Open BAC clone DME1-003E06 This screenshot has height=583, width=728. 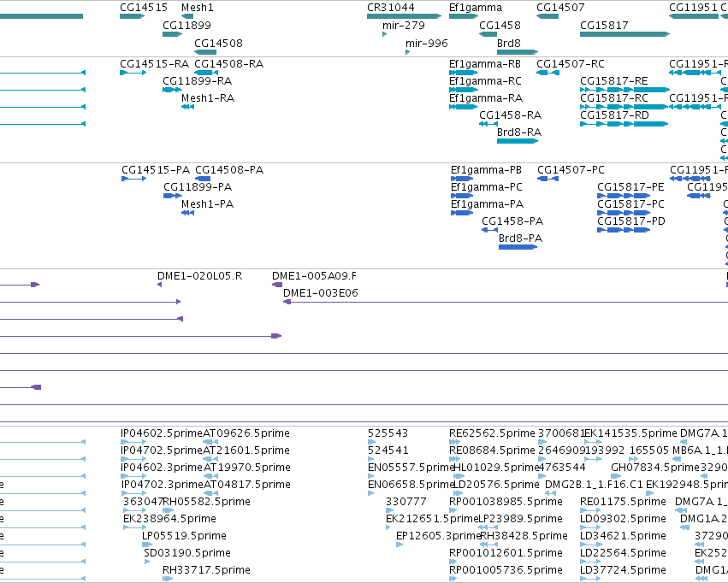pyautogui.click(x=506, y=302)
